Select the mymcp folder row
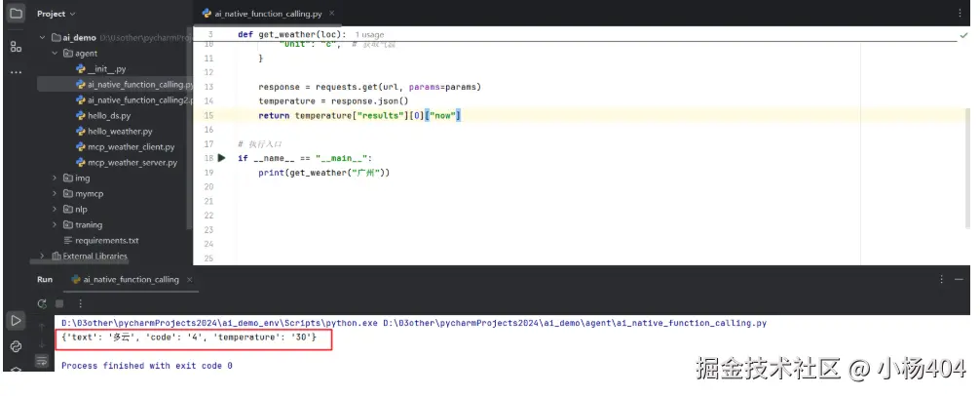Viewport: 980px width, 396px height. [89, 194]
